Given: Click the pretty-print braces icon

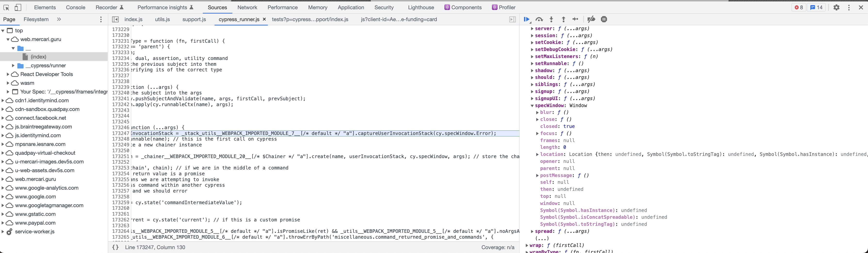Looking at the screenshot, I should (116, 247).
